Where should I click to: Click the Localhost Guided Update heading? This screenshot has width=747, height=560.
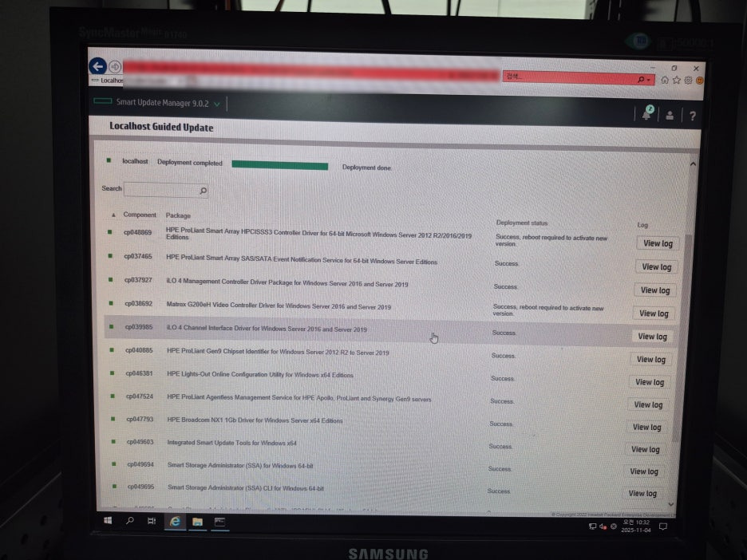161,127
